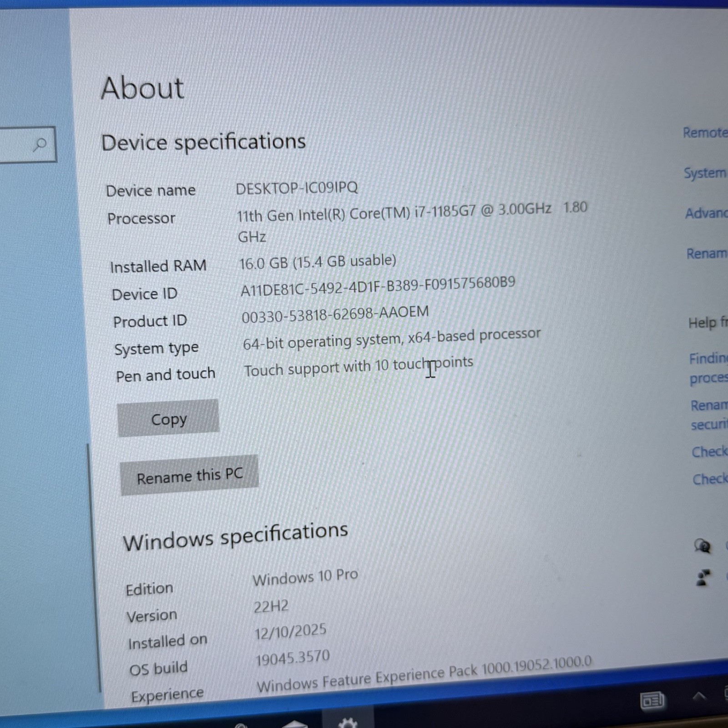Click the 'Product ID' label
This screenshot has height=728, width=728.
(150, 321)
